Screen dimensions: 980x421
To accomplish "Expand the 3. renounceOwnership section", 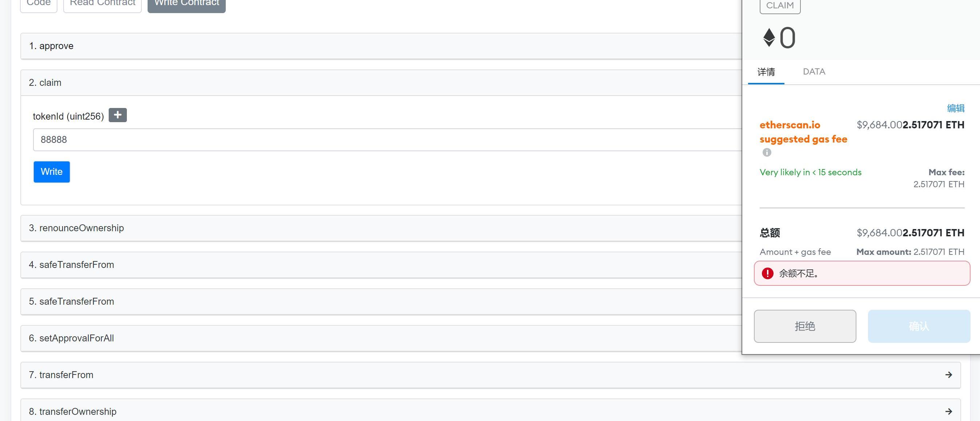I will click(381, 228).
